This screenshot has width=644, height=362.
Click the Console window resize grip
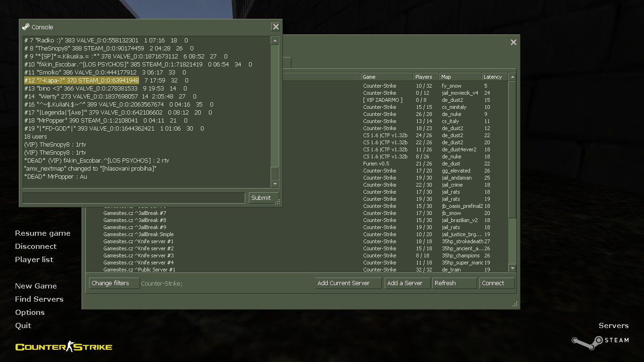(278, 202)
